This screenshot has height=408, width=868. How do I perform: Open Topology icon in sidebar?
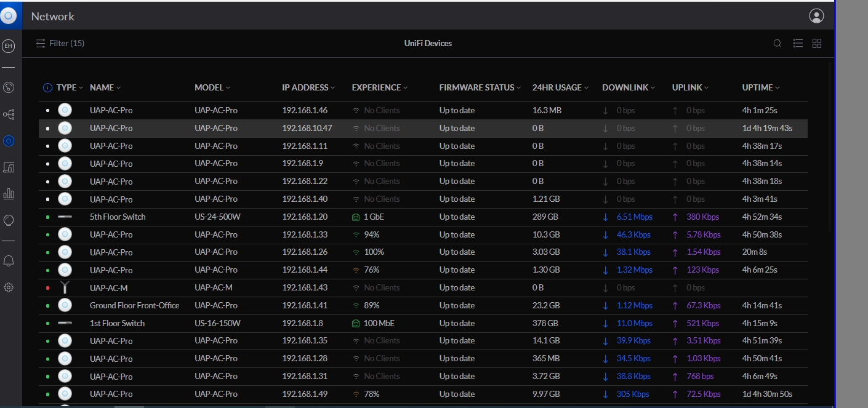tap(9, 114)
